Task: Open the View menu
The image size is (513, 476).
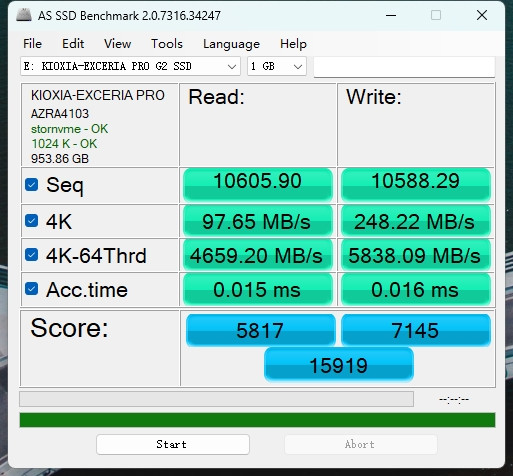Action: pos(117,44)
